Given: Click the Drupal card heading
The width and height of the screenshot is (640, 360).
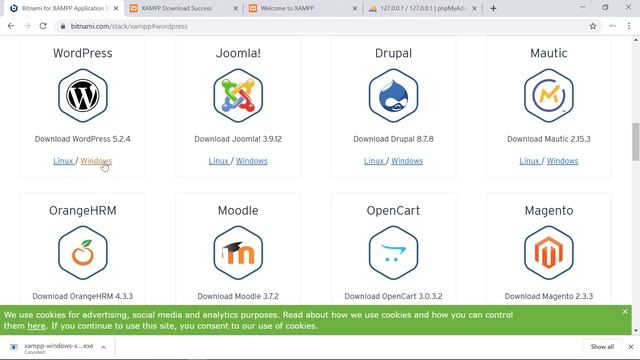Looking at the screenshot, I should click(393, 53).
